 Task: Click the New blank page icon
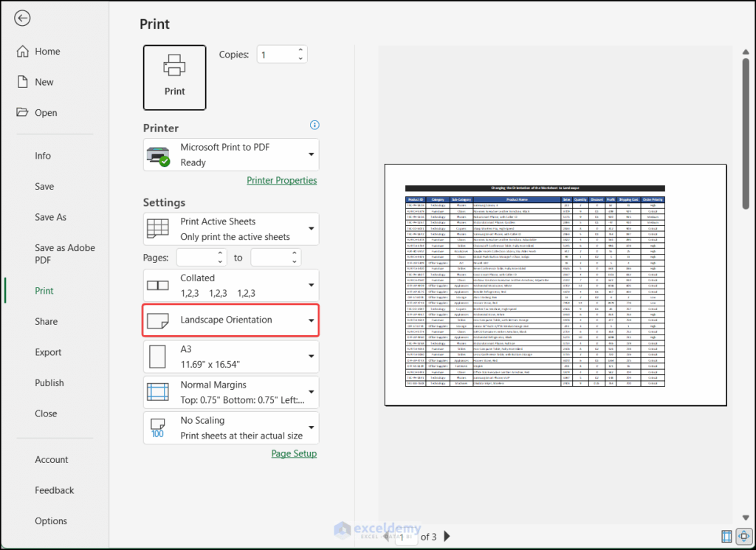(23, 82)
